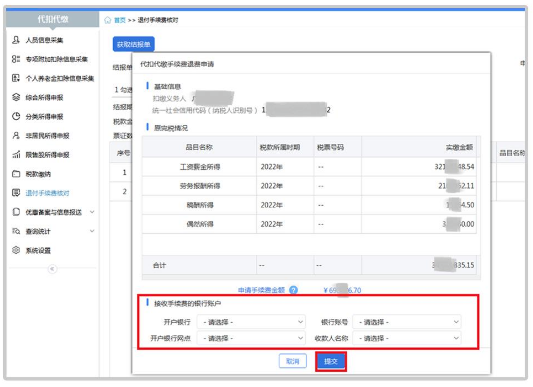Image resolution: width=533 pixels, height=387 pixels.
Task: Open the 开户银行网点 dropdown
Action: 251,338
